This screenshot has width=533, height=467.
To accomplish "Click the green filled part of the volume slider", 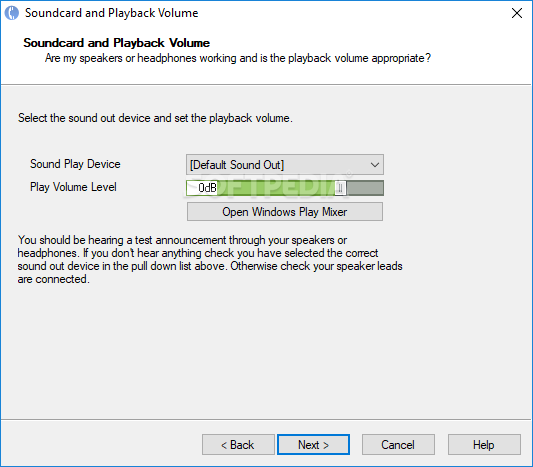I will [275, 188].
